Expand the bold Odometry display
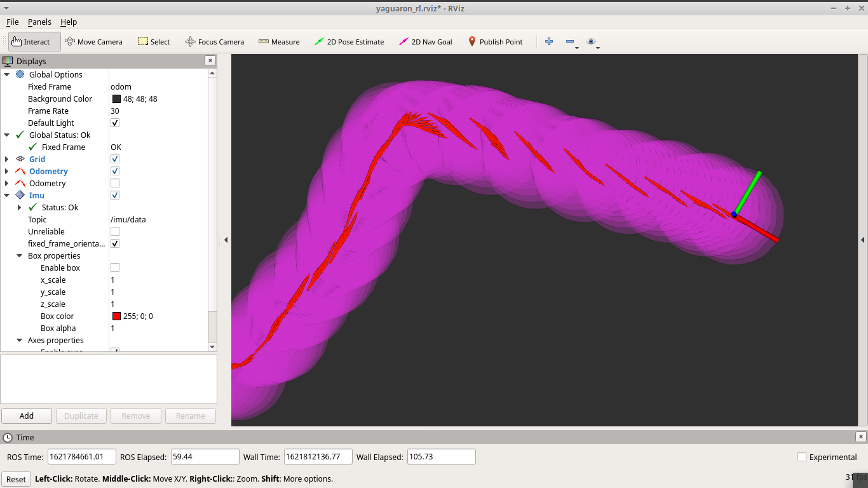 7,171
